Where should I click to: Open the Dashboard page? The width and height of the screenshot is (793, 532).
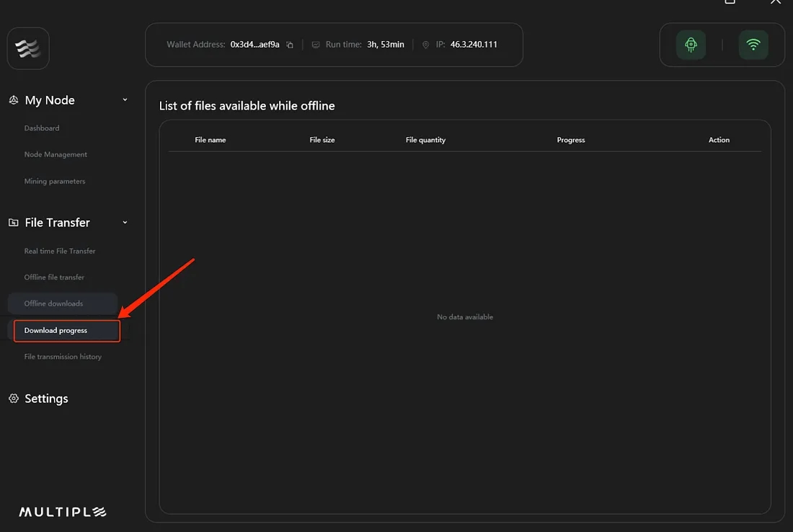(42, 128)
